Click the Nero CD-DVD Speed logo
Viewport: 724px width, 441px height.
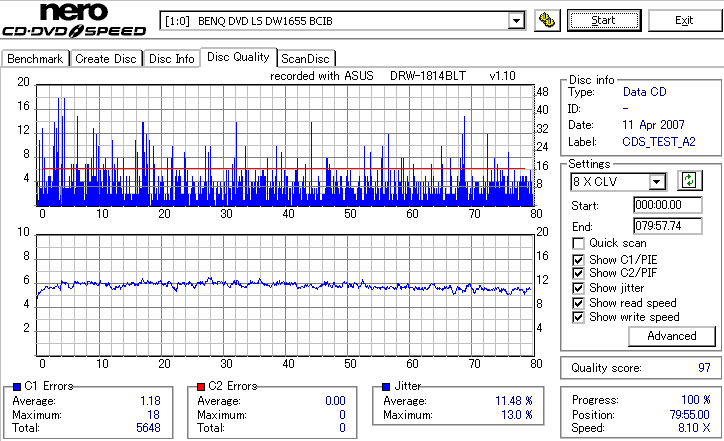point(74,20)
